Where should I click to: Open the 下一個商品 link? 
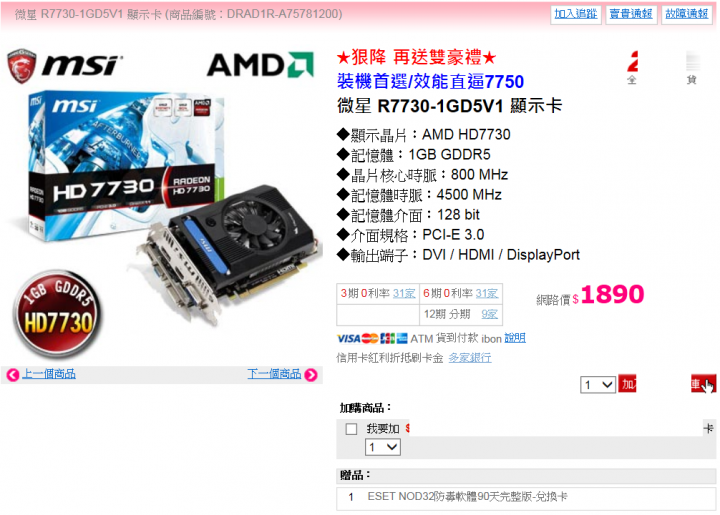coord(274,374)
